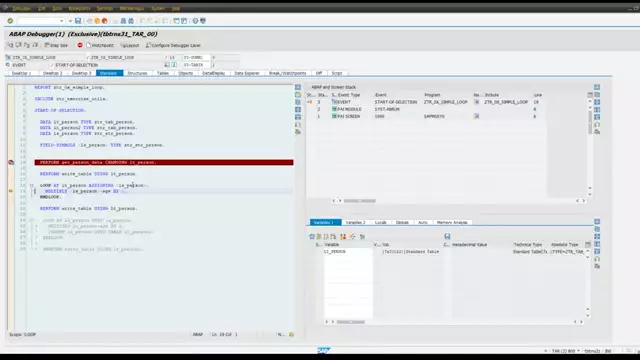
Task: Switch to the Desktop 3 tab
Action: pos(82,73)
